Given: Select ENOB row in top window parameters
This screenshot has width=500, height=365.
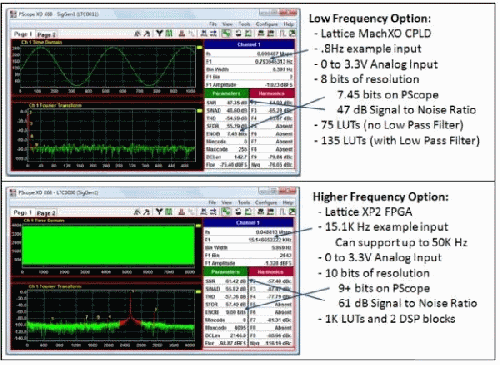Looking at the screenshot, I should (227, 134).
